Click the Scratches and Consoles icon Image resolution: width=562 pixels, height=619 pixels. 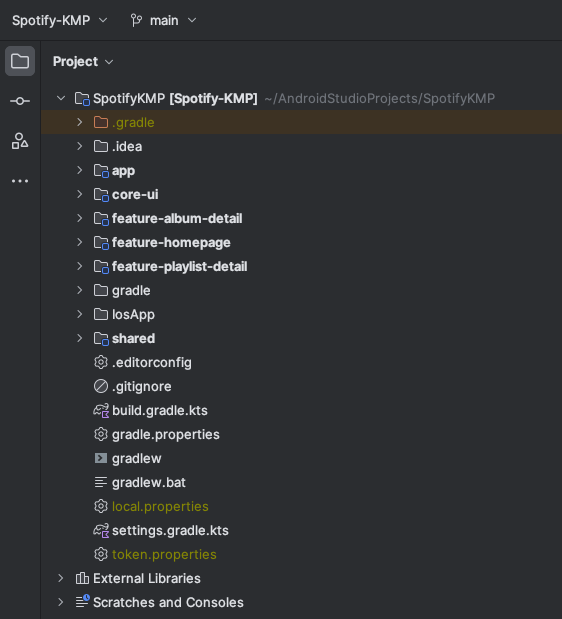click(82, 602)
